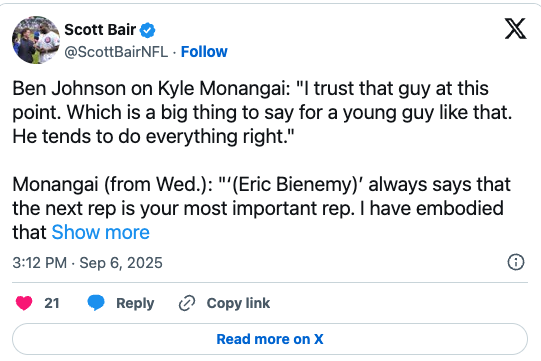Follow the @ScottBairNFL account
Image resolution: width=541 pixels, height=361 pixels.
click(204, 52)
